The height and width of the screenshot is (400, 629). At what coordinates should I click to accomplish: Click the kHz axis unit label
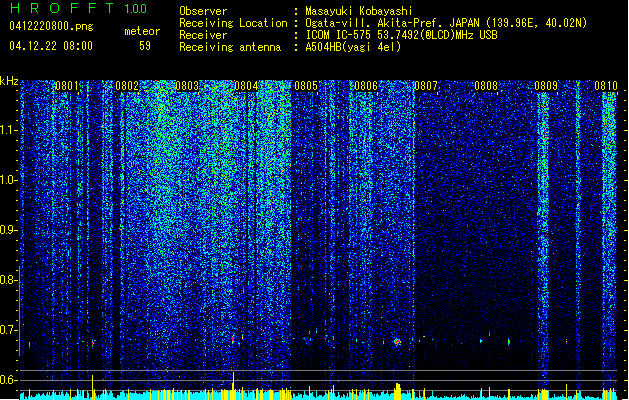click(9, 81)
